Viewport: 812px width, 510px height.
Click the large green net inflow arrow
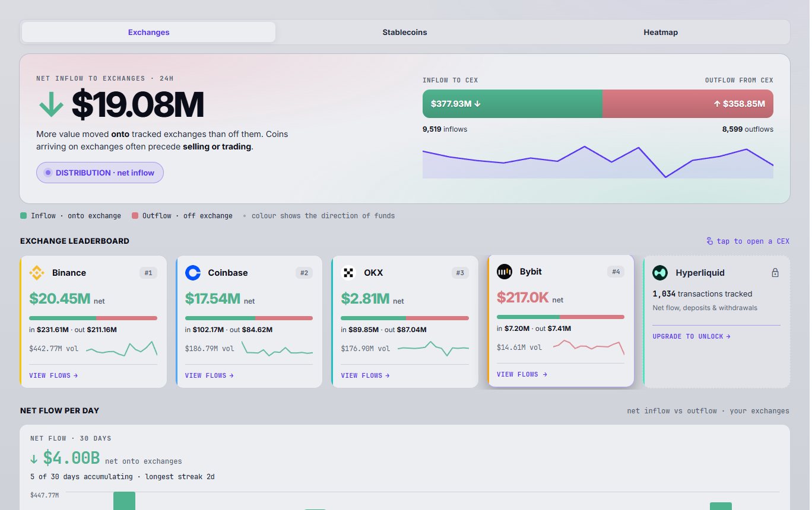[x=51, y=105]
